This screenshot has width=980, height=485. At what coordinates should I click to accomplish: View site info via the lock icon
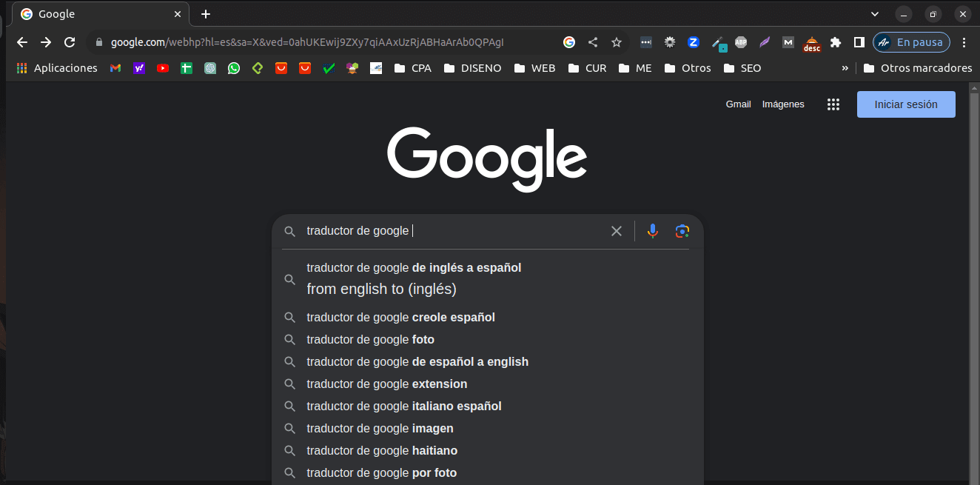click(98, 42)
